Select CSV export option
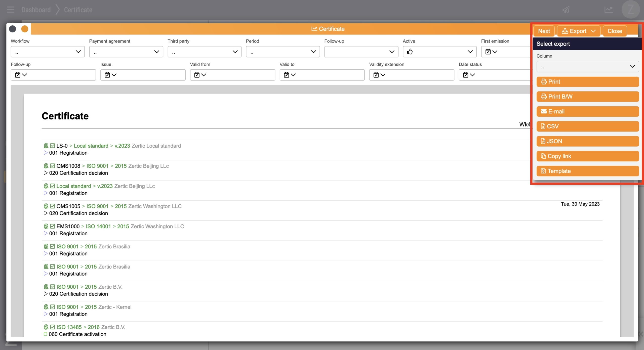The width and height of the screenshot is (644, 350). [587, 126]
